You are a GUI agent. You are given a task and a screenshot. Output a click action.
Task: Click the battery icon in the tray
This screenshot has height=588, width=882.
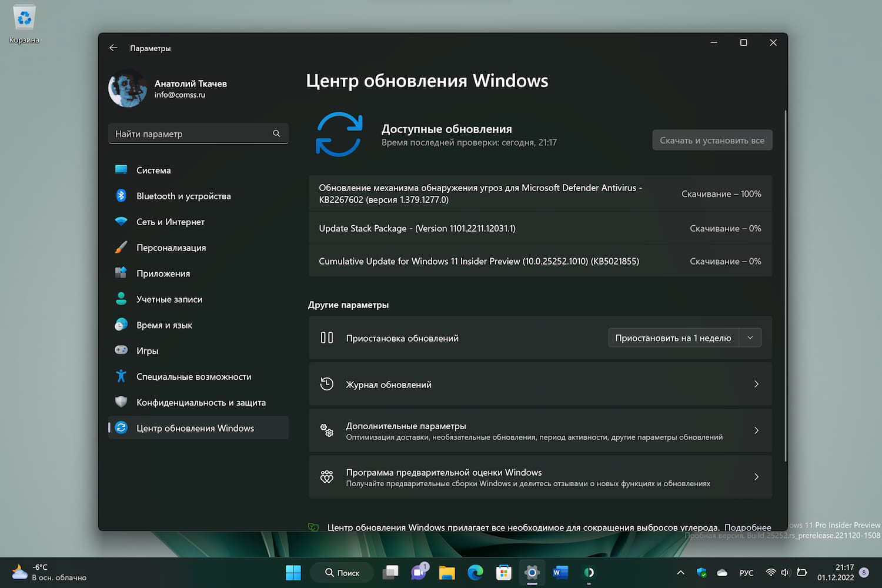coord(801,572)
